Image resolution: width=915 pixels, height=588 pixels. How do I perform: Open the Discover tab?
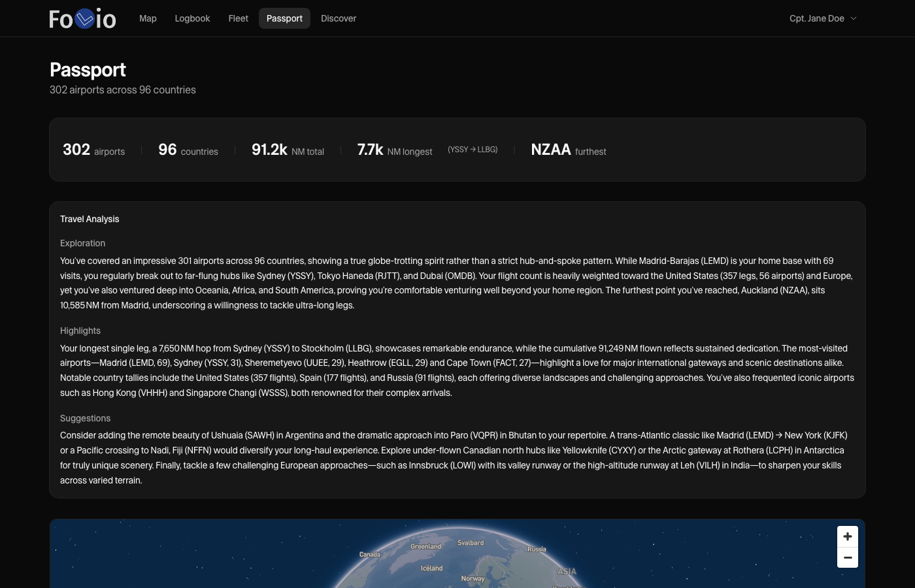tap(339, 18)
